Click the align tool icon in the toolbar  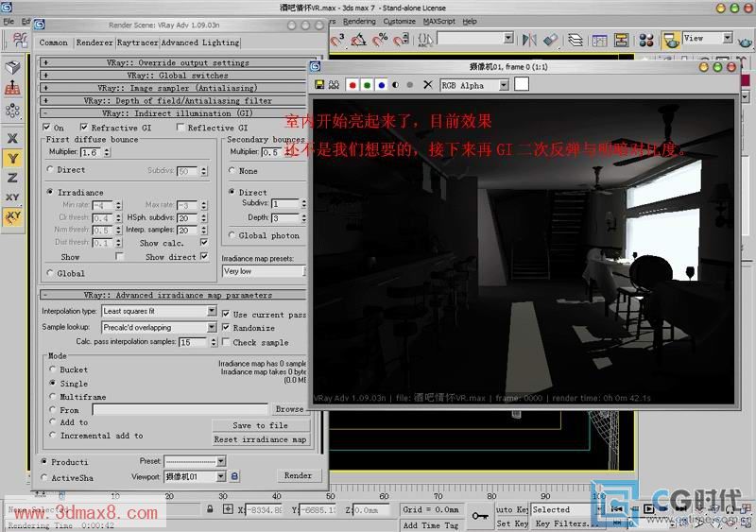550,40
